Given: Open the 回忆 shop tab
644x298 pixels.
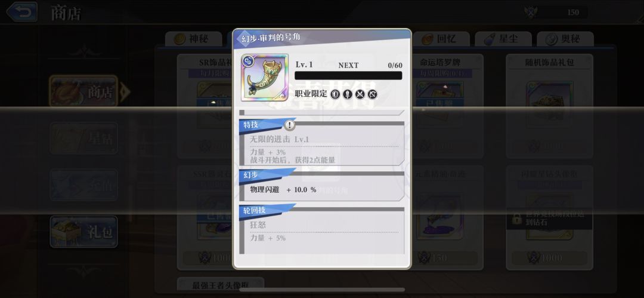Looking at the screenshot, I should (441, 39).
